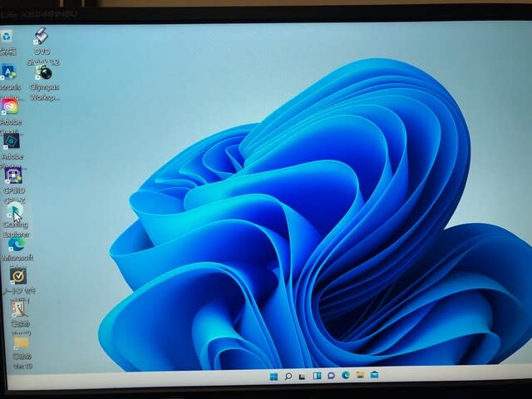Open the Widgets panel on the taskbar

point(317,376)
